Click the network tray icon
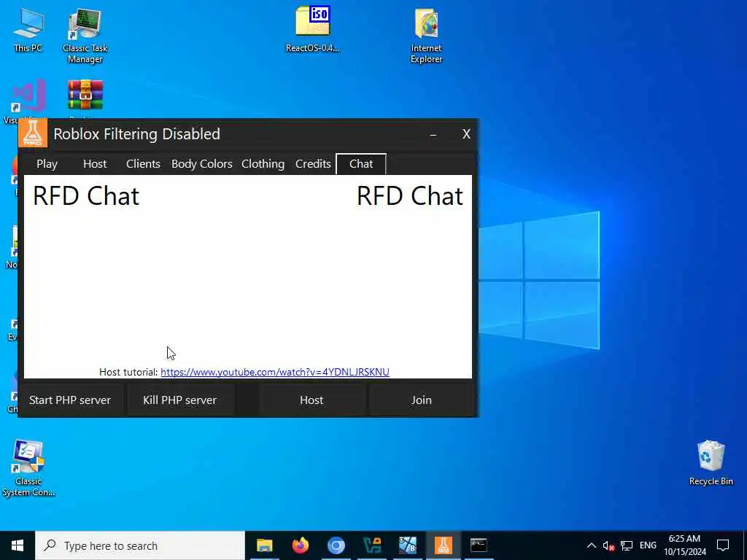Viewport: 747px width, 560px height. point(627,545)
